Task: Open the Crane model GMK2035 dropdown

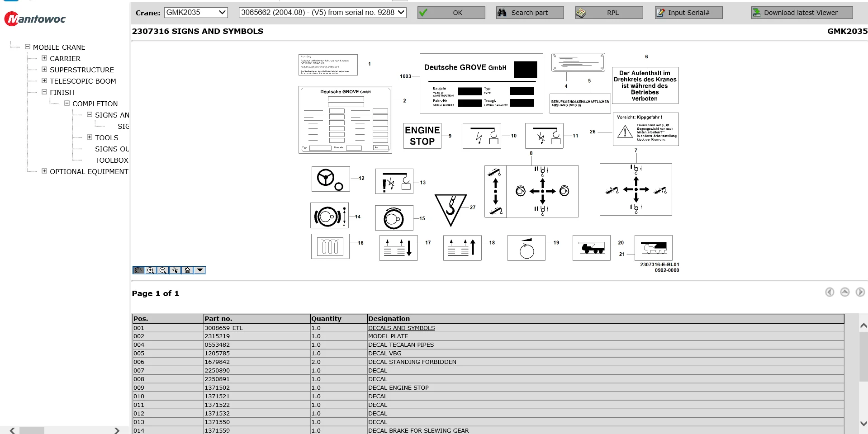Action: coord(196,12)
